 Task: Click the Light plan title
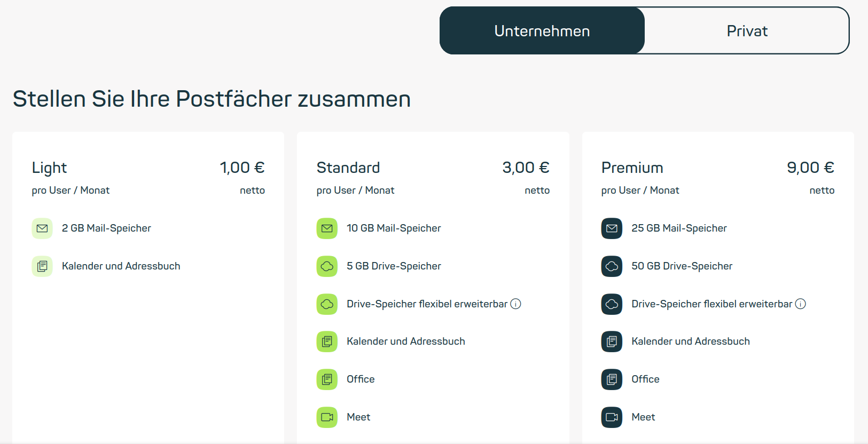[x=49, y=168]
